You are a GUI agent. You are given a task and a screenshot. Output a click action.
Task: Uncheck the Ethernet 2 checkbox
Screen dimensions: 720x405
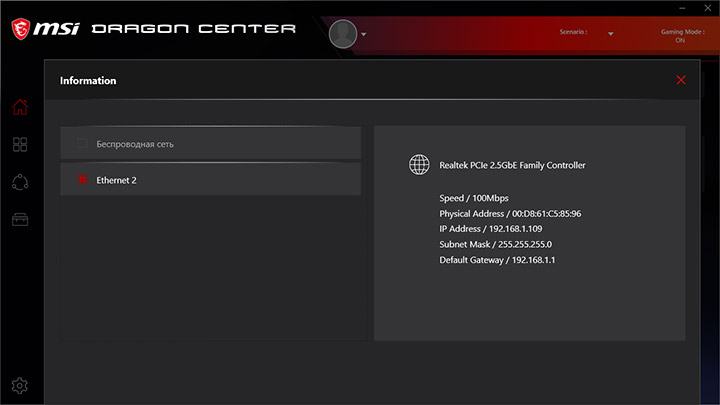82,180
